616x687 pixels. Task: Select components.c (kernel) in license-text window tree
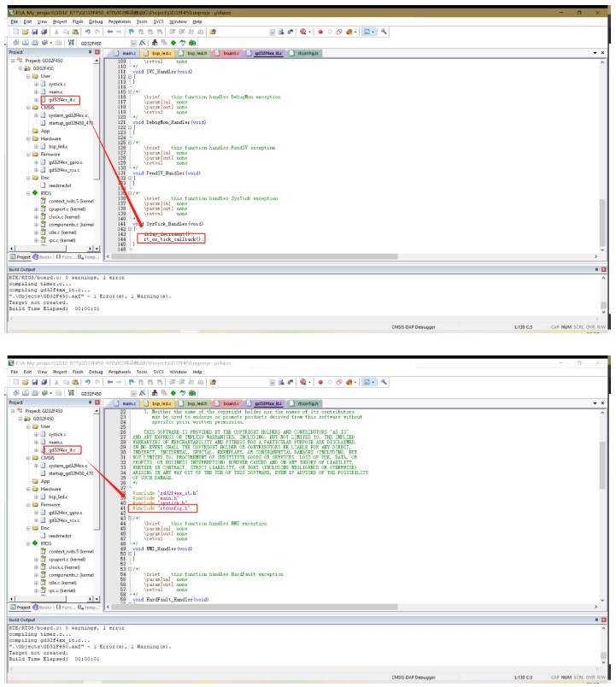71,575
